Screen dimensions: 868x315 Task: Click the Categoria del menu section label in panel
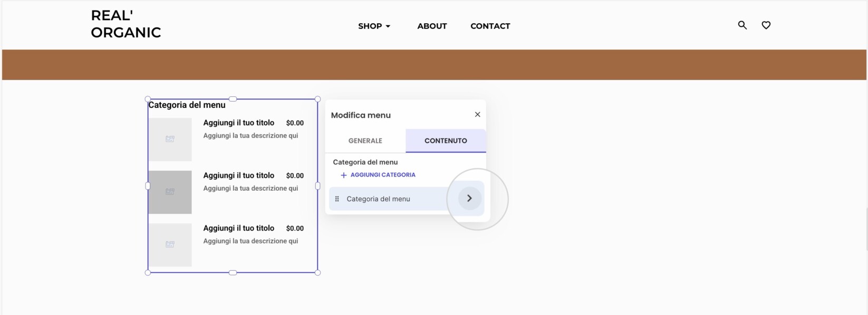[x=365, y=162]
